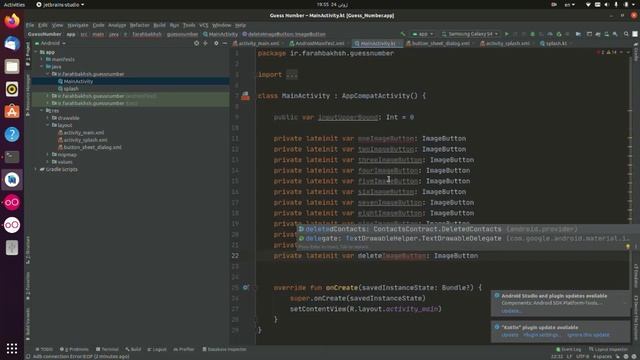The image size is (640, 360).
Task: Open the Help icon in the dock
Action: point(12,134)
